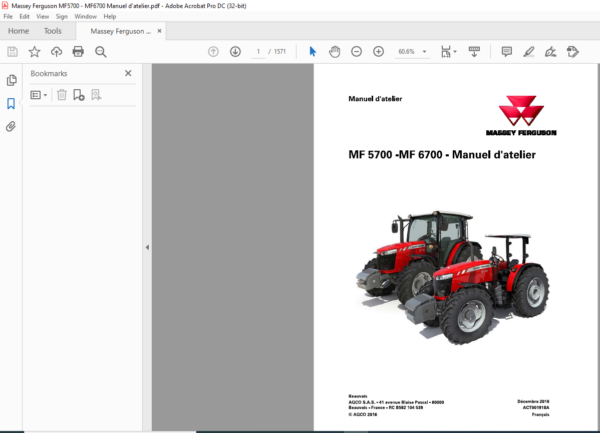This screenshot has width=600, height=433.
Task: Open zoom level 60.6% dropdown
Action: (x=424, y=52)
